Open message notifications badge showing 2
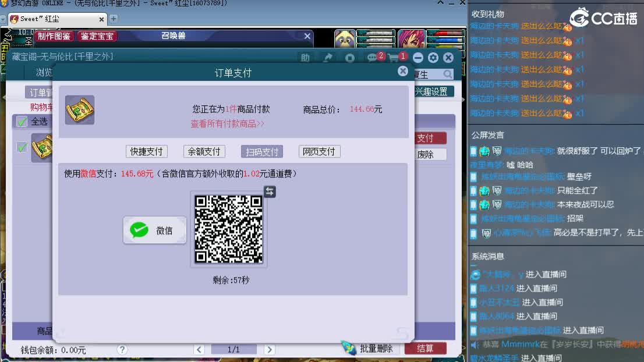 [x=371, y=57]
